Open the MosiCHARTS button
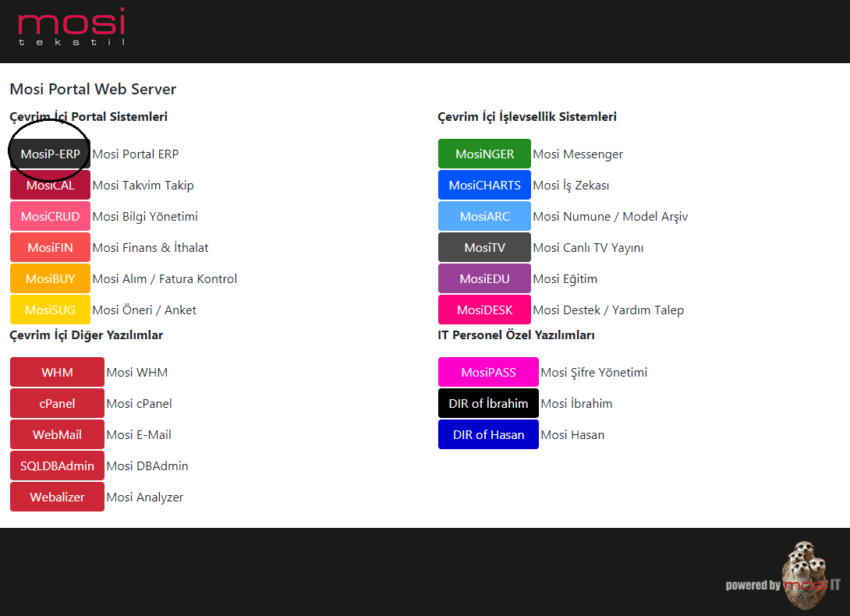Viewport: 850px width, 616px height. pyautogui.click(x=484, y=186)
